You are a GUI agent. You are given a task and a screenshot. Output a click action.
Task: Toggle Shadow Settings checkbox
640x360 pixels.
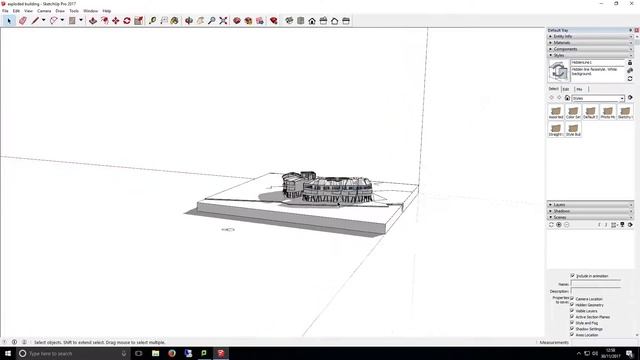click(572, 328)
